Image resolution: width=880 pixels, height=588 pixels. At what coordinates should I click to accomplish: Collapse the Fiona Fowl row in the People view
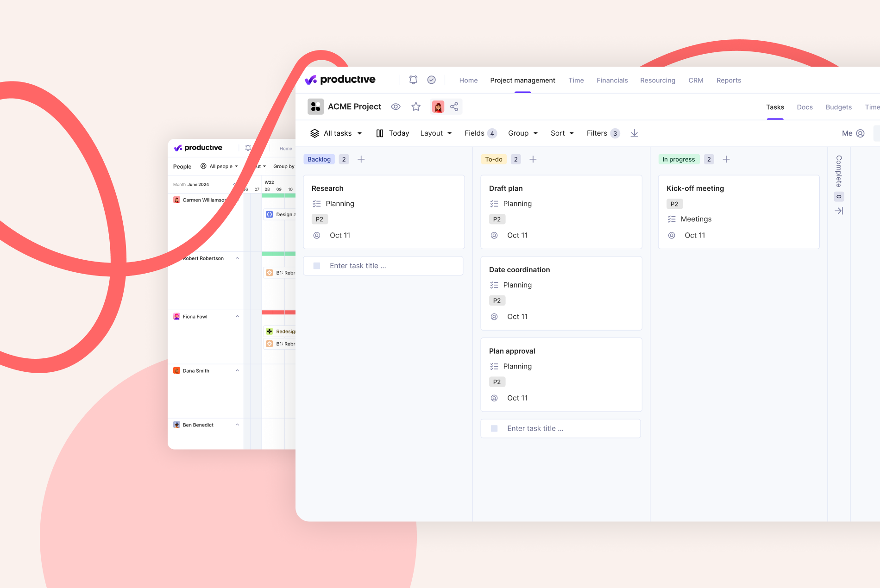237,316
